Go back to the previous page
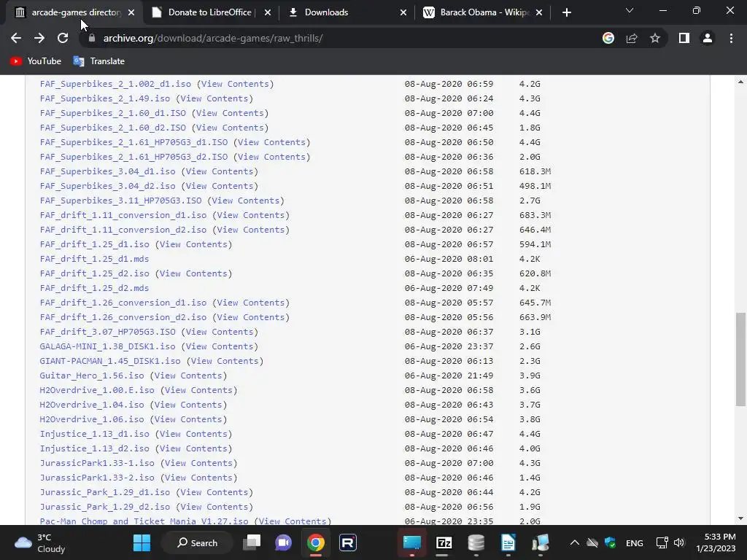The image size is (747, 560). tap(16, 38)
